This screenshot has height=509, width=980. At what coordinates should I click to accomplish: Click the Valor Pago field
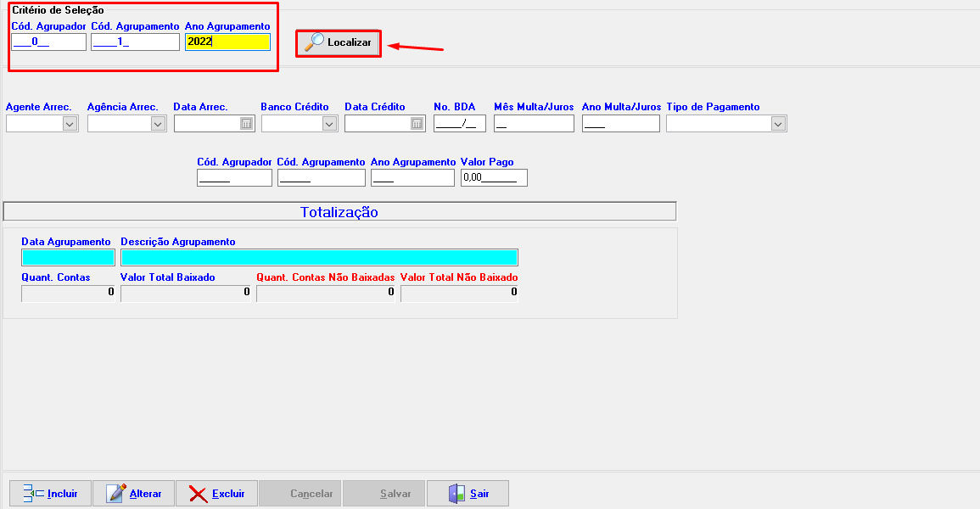click(493, 178)
